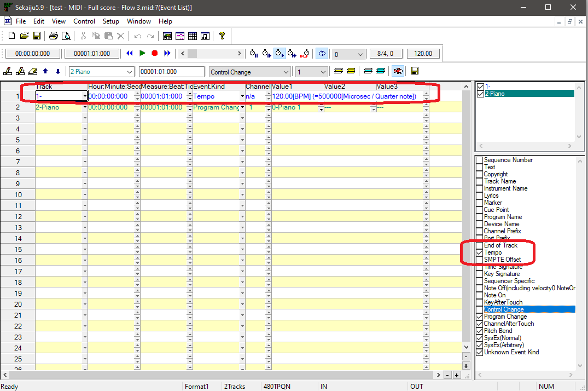The height and width of the screenshot is (391, 588).
Task: Rewind to the beginning of the song
Action: click(x=130, y=53)
